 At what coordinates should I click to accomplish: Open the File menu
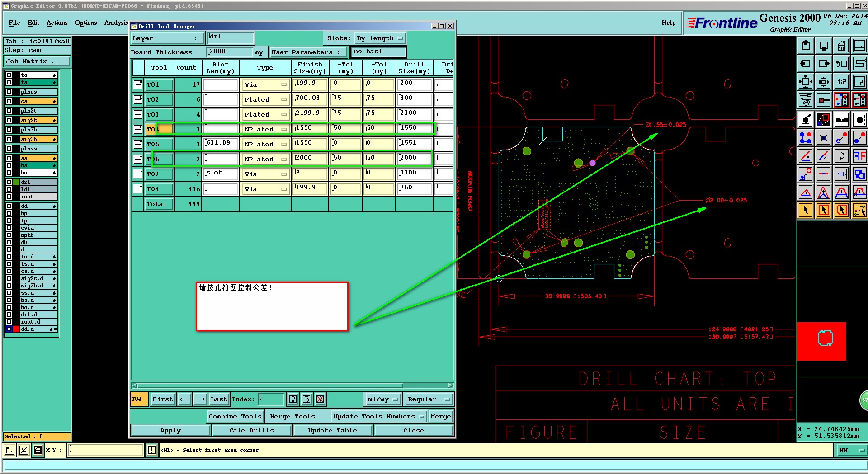coord(14,23)
